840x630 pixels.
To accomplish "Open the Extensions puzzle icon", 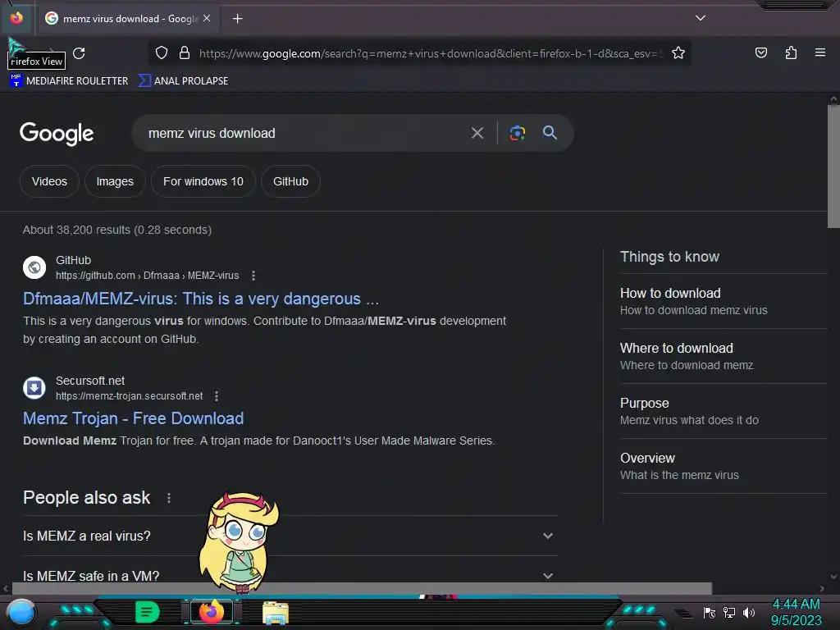I will point(791,52).
